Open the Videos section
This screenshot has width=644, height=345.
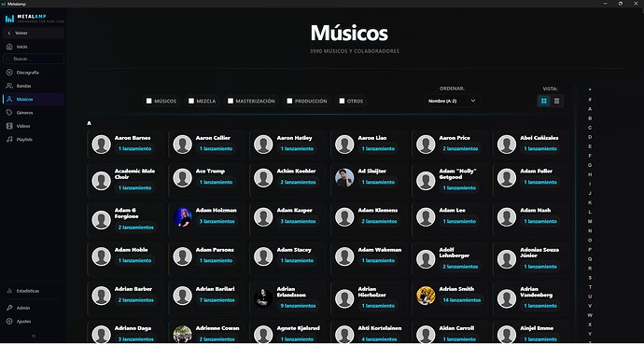point(33,126)
